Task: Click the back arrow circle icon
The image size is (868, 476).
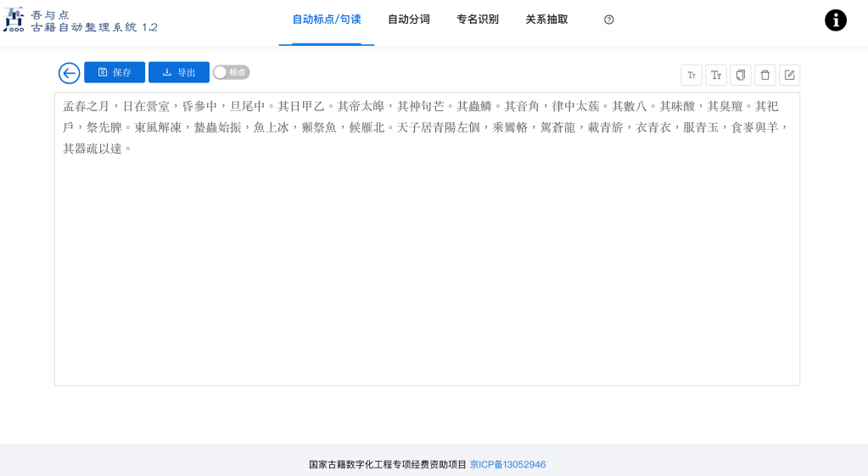Action: click(x=70, y=73)
